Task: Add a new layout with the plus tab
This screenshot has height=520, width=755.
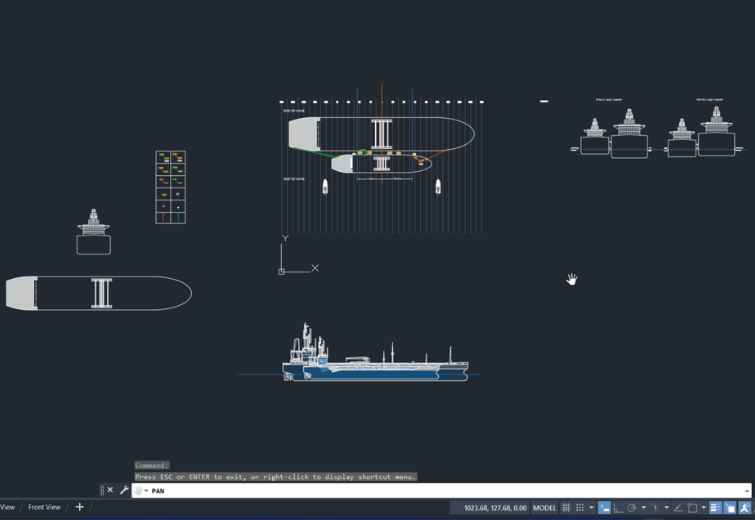Action: coord(80,507)
